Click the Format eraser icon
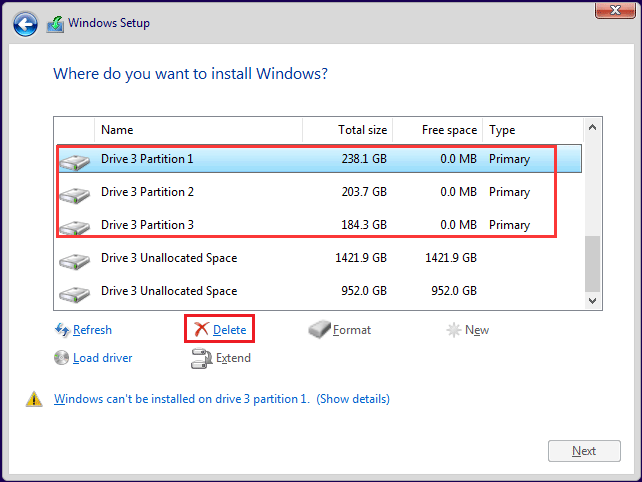The width and height of the screenshot is (642, 482). pyautogui.click(x=319, y=329)
